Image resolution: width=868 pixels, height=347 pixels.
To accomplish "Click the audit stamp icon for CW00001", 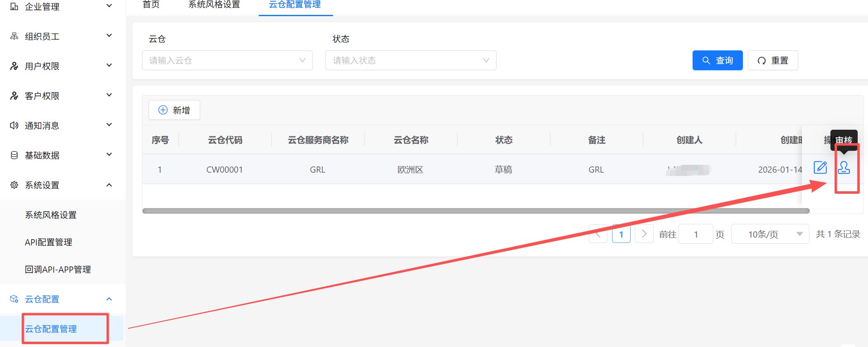I will pyautogui.click(x=844, y=168).
